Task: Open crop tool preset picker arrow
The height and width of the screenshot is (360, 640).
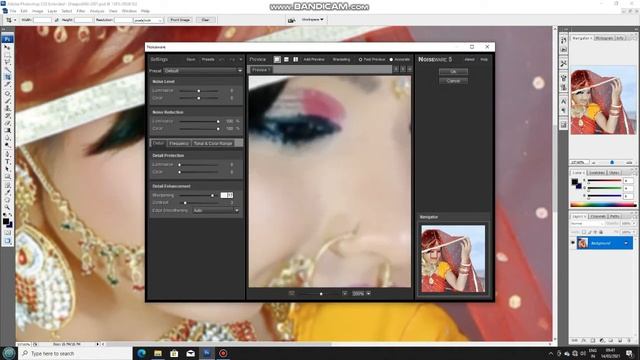Action: [15, 20]
